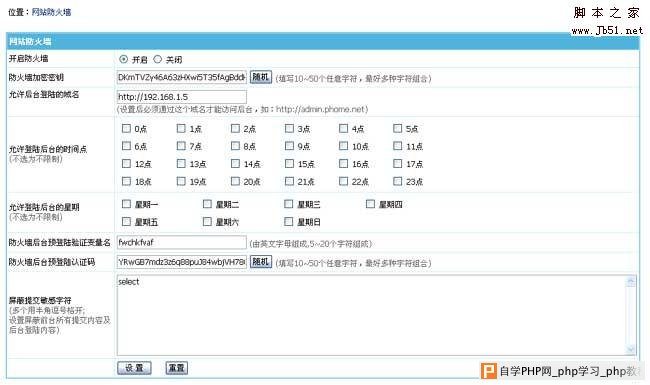Image resolution: width=650 pixels, height=385 pixels.
Task: Check the 16点 checkbox
Action: click(343, 164)
